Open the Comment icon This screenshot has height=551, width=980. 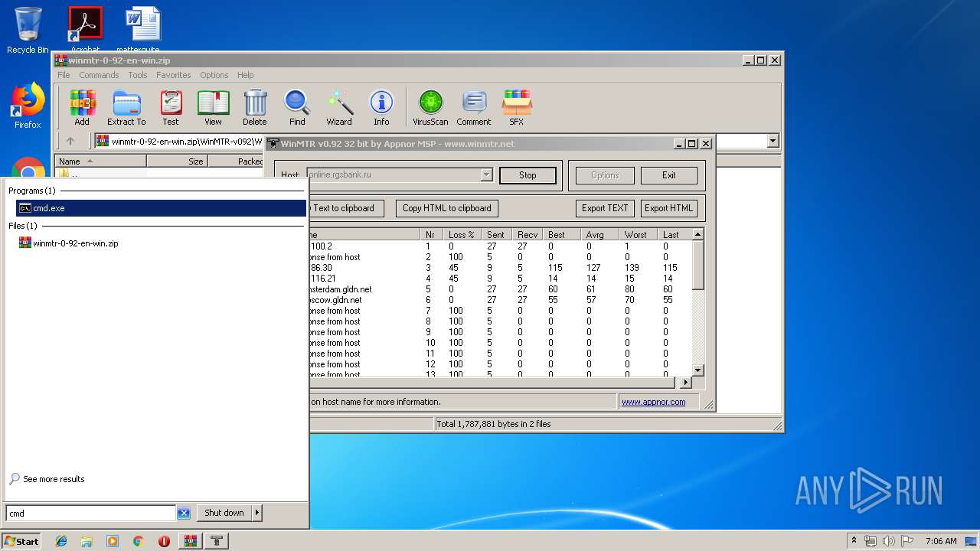[474, 108]
